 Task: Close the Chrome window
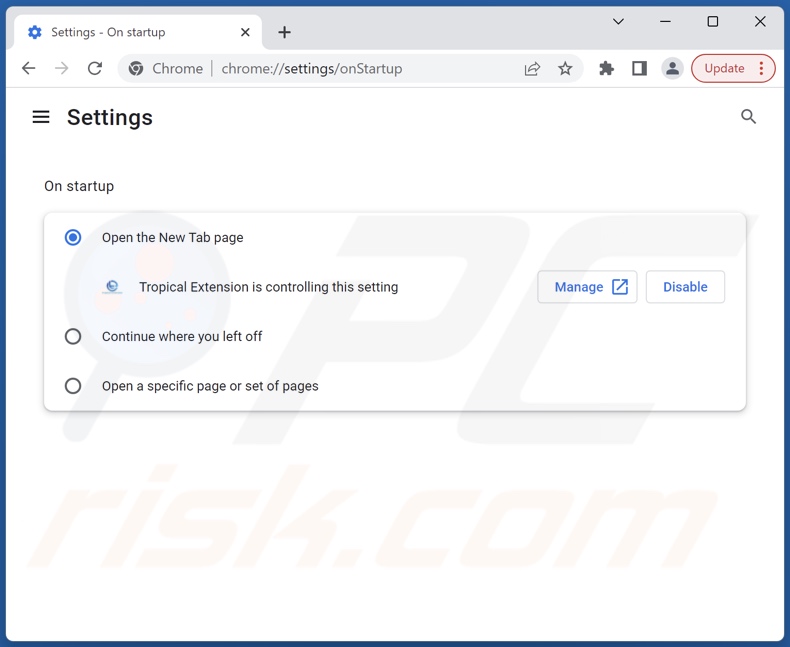click(x=760, y=21)
